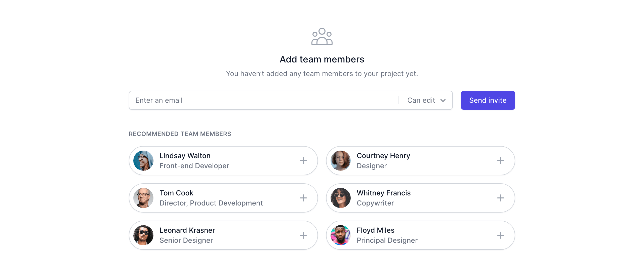Click Courtney Henry's profile picture

coord(341,161)
